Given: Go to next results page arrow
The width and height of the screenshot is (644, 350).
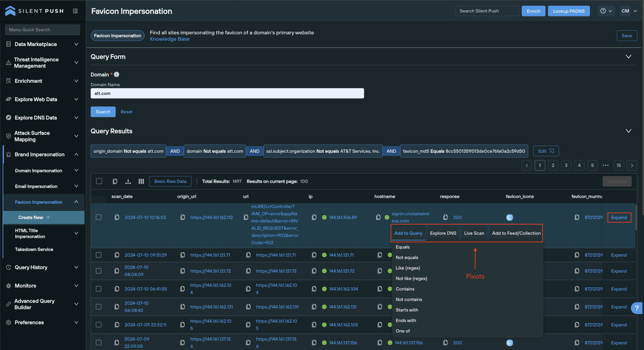Looking at the screenshot, I should click(632, 165).
